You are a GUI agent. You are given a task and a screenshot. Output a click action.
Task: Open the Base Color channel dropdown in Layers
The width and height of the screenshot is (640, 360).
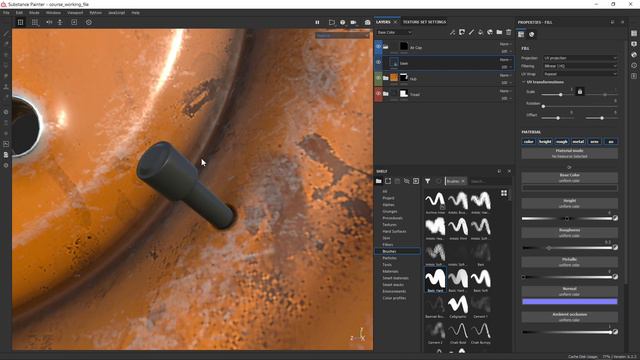(x=394, y=32)
